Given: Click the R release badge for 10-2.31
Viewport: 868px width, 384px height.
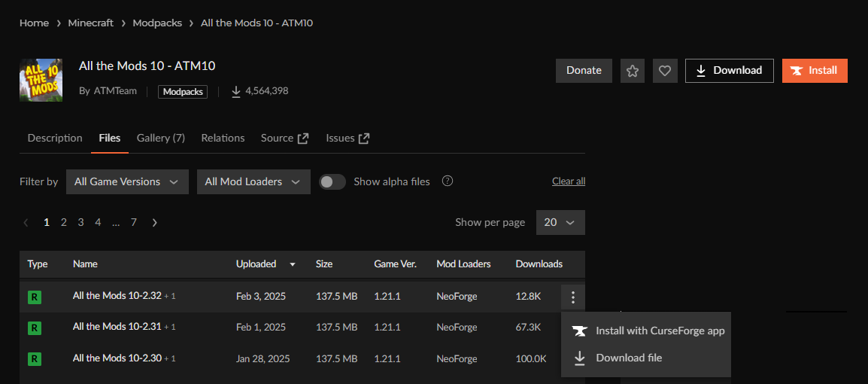Looking at the screenshot, I should pos(35,328).
